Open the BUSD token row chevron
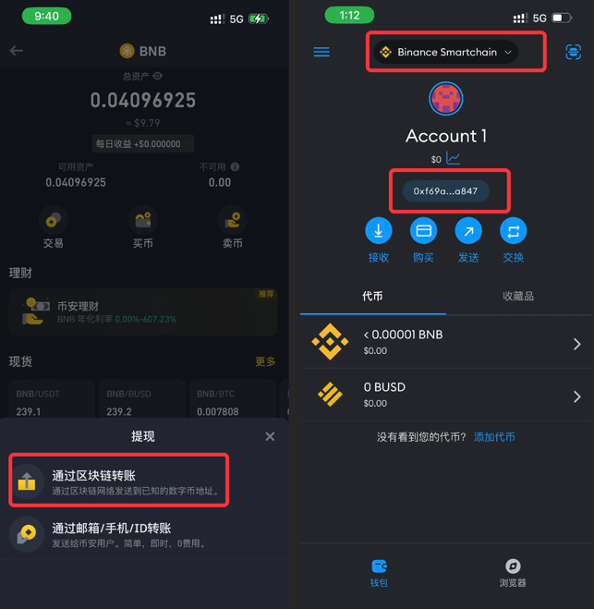The height and width of the screenshot is (610, 594). pyautogui.click(x=577, y=396)
